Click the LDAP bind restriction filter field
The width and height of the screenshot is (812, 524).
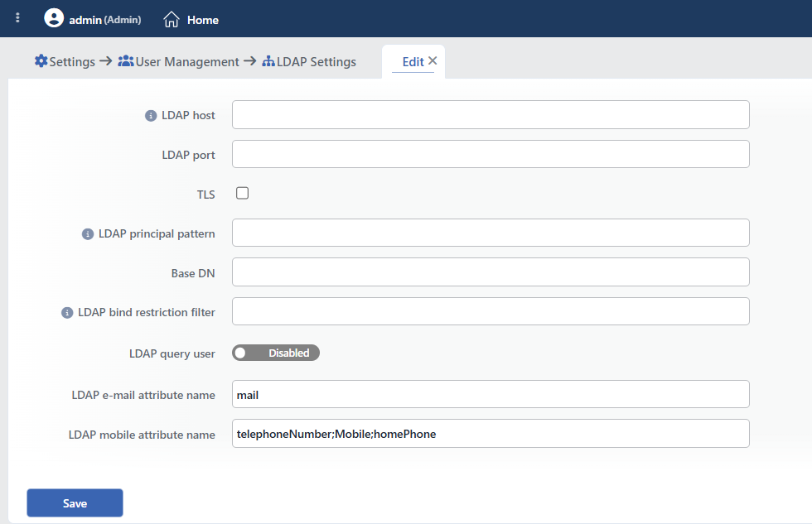coord(491,311)
